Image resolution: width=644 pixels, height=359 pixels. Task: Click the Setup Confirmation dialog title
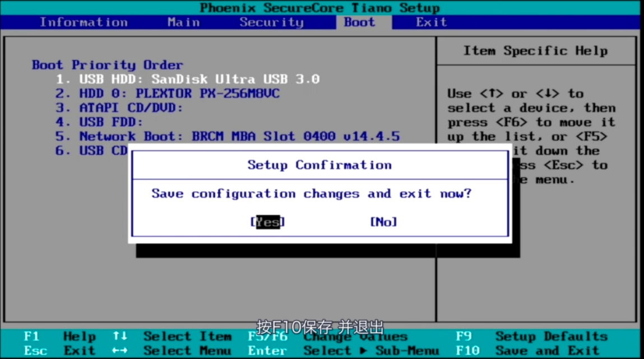(x=319, y=165)
